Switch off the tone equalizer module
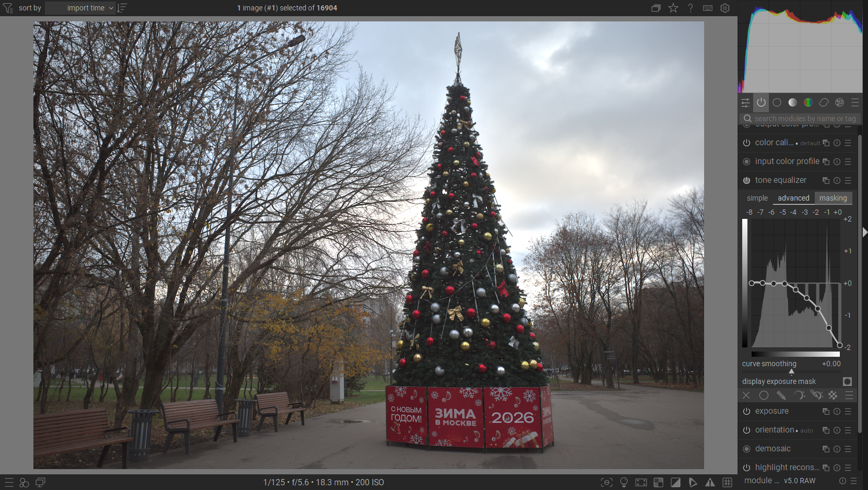Image resolution: width=868 pixels, height=490 pixels. pos(746,180)
